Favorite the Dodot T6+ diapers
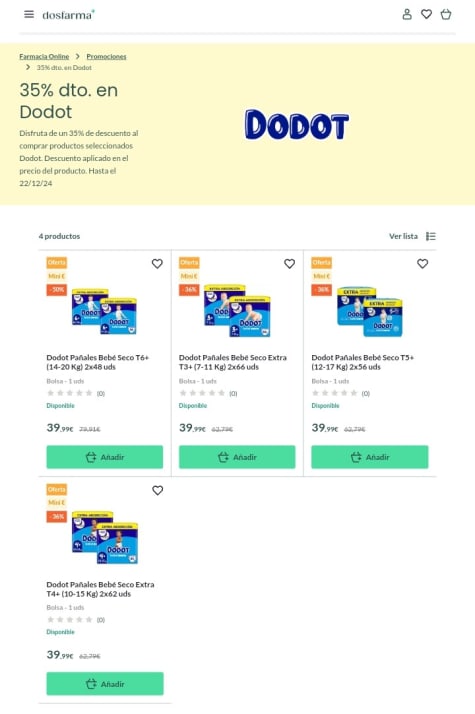This screenshot has width=475, height=714. click(157, 264)
